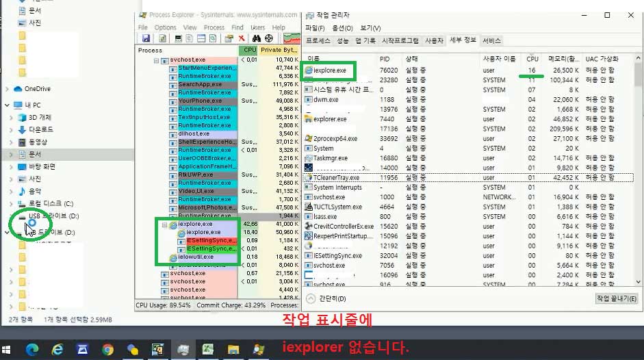
Task: Expand the 동영상 folder node
Action: click(x=11, y=142)
